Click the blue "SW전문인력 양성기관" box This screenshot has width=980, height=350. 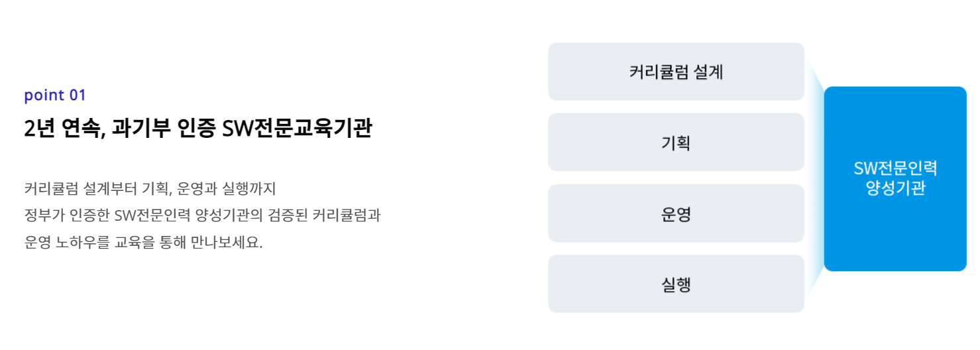(x=895, y=179)
